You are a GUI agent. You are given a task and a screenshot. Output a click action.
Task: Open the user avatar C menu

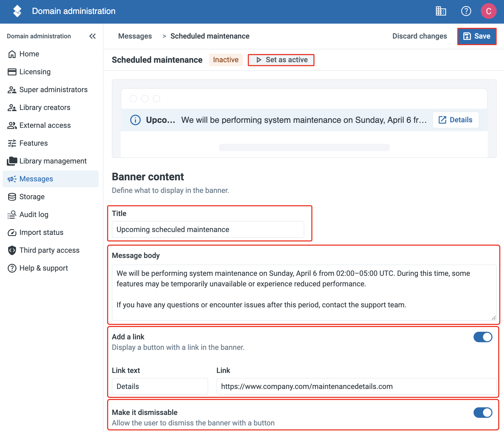point(489,11)
